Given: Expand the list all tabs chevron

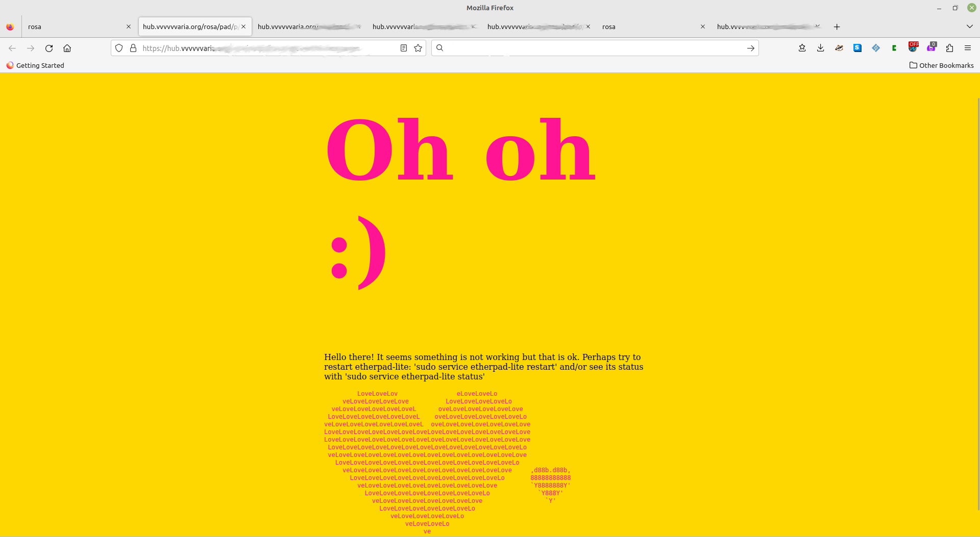Looking at the screenshot, I should tap(969, 27).
